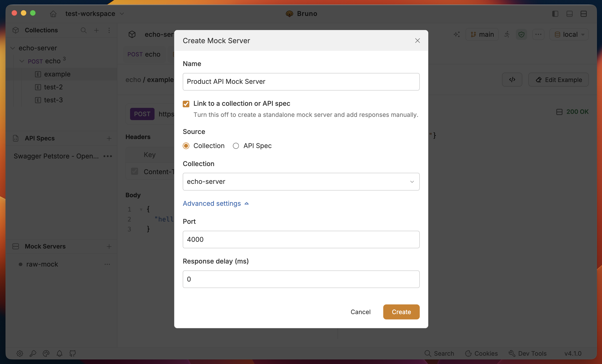Open notifications bell icon
The height and width of the screenshot is (364, 602).
click(x=59, y=354)
